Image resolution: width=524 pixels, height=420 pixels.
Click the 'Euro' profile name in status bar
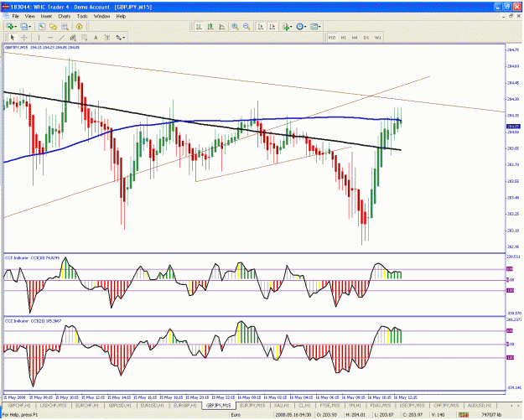236,415
